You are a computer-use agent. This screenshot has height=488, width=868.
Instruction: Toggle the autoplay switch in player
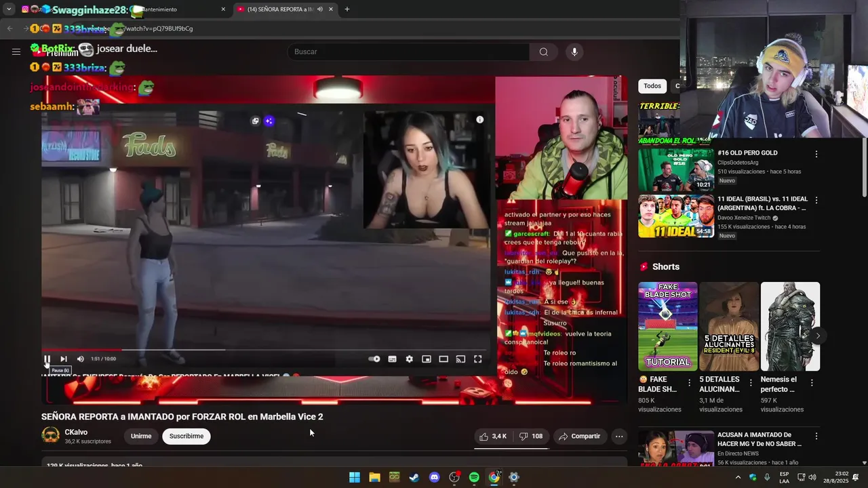tap(374, 359)
